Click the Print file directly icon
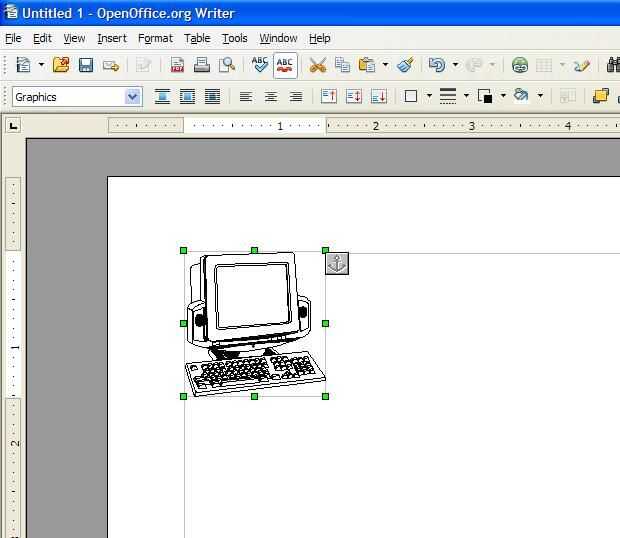The width and height of the screenshot is (620, 538). tap(202, 65)
